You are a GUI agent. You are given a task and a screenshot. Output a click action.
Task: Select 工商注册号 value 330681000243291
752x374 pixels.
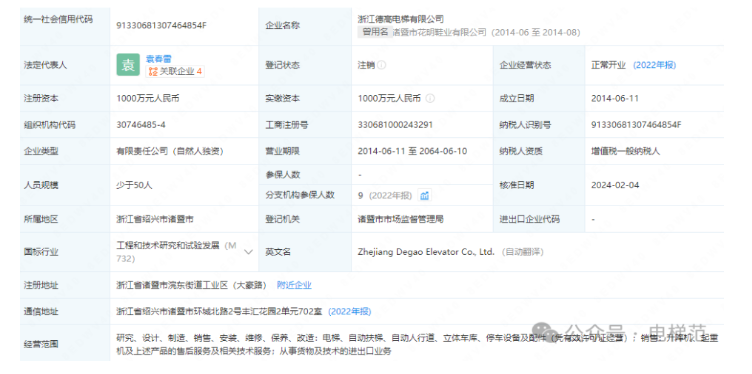pyautogui.click(x=395, y=125)
